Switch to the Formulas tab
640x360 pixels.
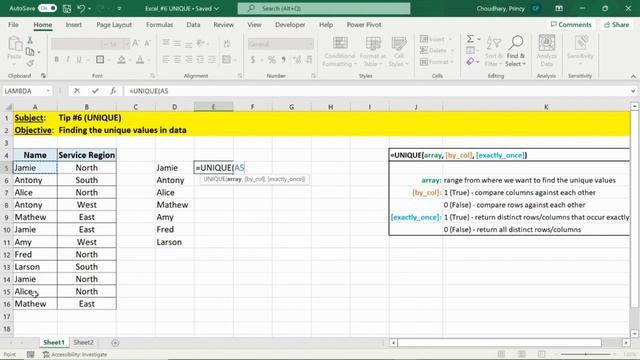coord(159,24)
